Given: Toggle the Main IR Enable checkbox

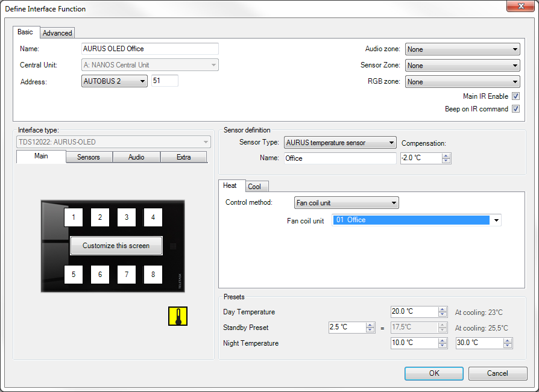Looking at the screenshot, I should click(x=515, y=96).
